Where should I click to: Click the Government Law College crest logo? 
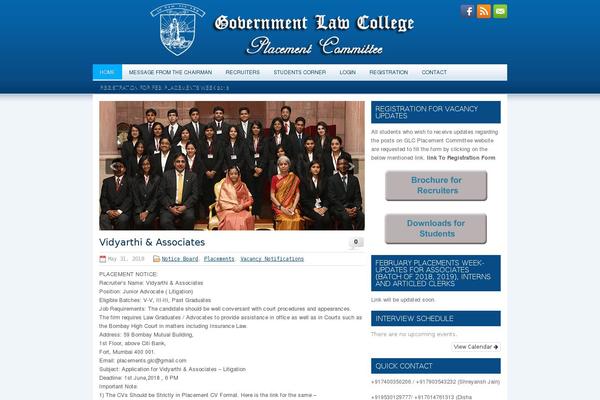178,29
